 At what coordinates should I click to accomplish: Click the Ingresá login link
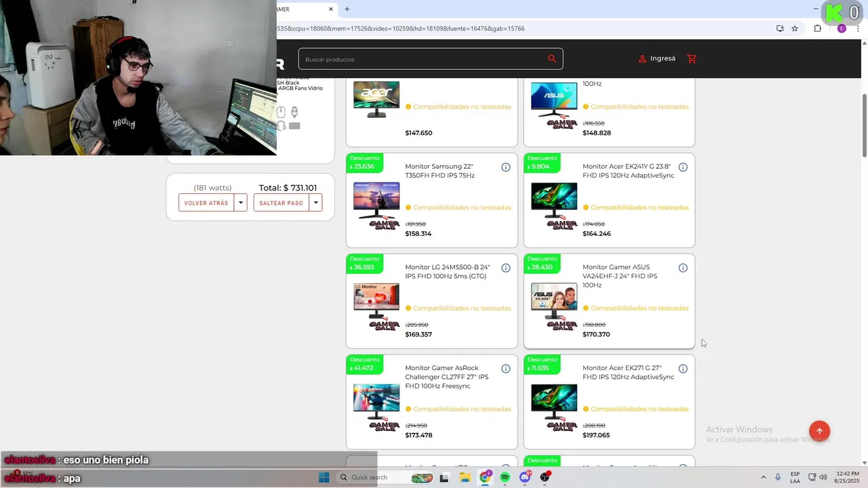tap(663, 59)
